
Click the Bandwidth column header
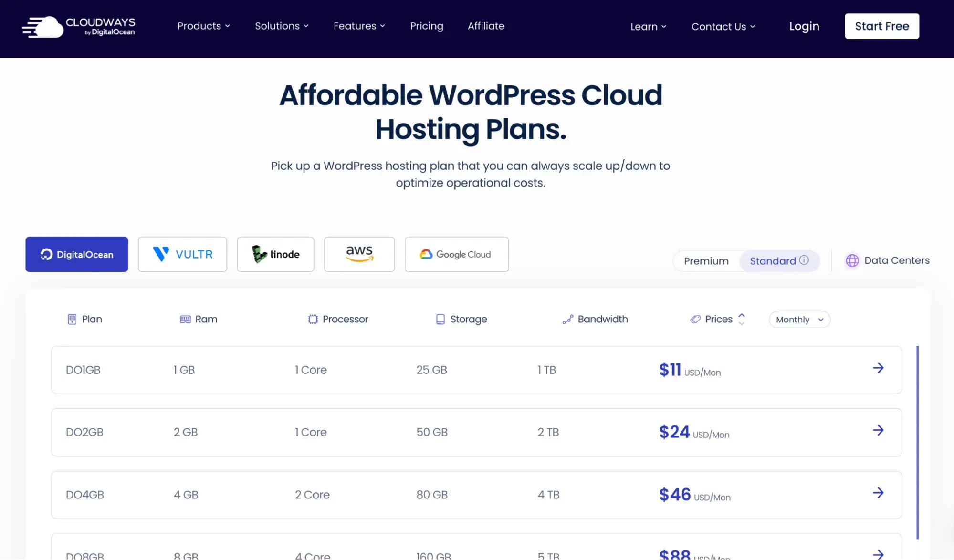pos(595,319)
